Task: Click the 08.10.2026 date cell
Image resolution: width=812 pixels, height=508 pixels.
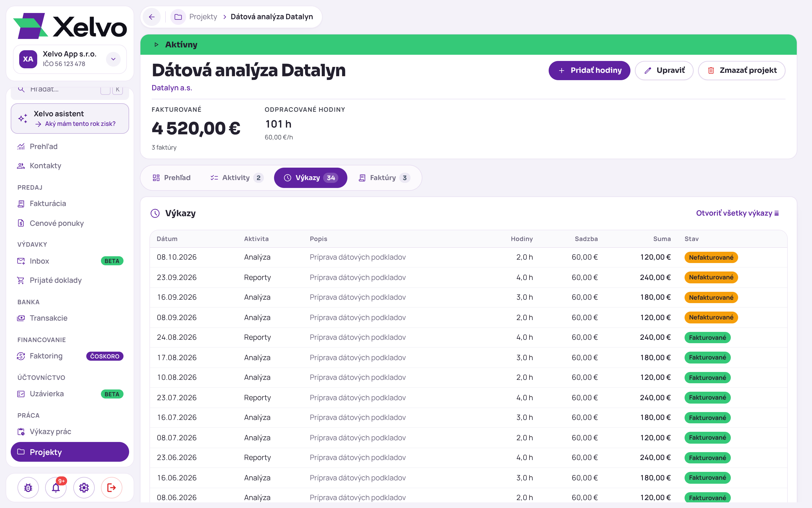Action: point(177,257)
